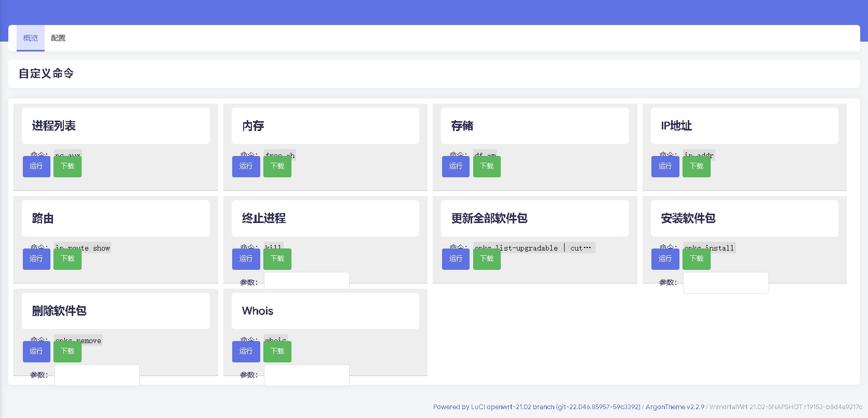Click the 删除软件包 parameter input box

(x=97, y=375)
